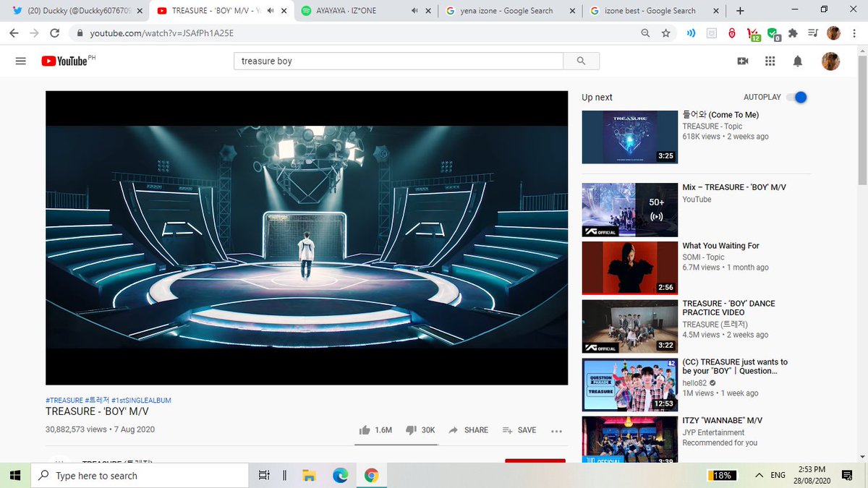Save the video to a playlist
The image size is (868, 488).
coord(519,430)
